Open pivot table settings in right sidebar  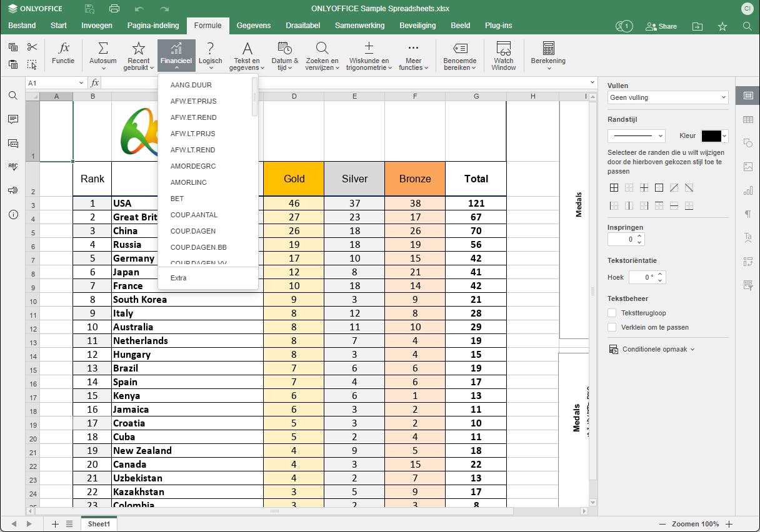(748, 262)
